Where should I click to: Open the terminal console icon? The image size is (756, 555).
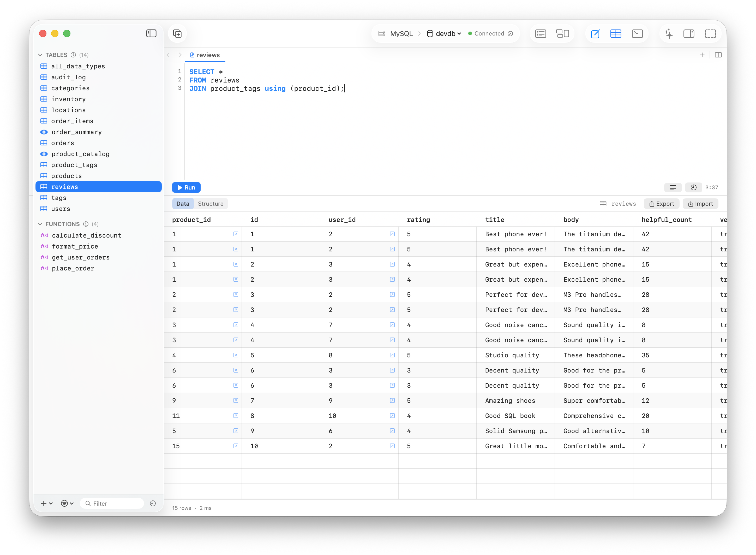tap(637, 34)
